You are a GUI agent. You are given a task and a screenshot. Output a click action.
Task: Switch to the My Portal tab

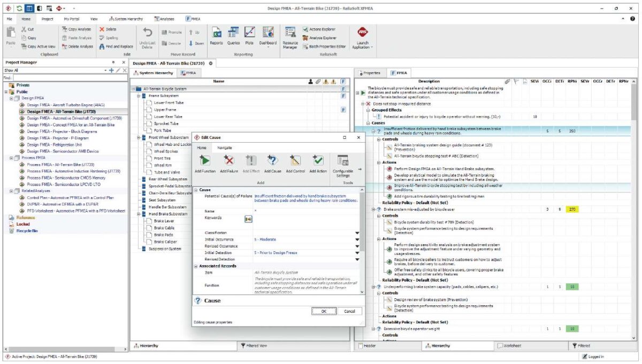pyautogui.click(x=71, y=19)
